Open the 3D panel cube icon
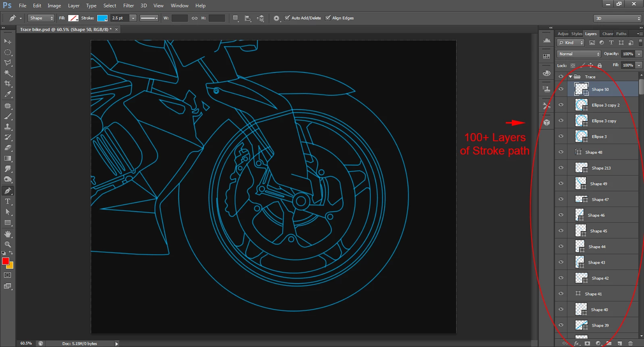Viewport: 644px width, 347px height. pos(546,122)
